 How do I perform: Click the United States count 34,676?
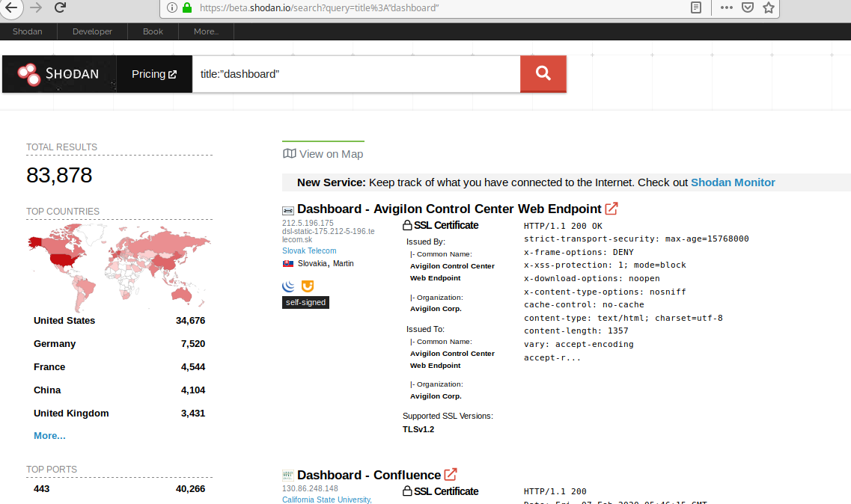(191, 321)
